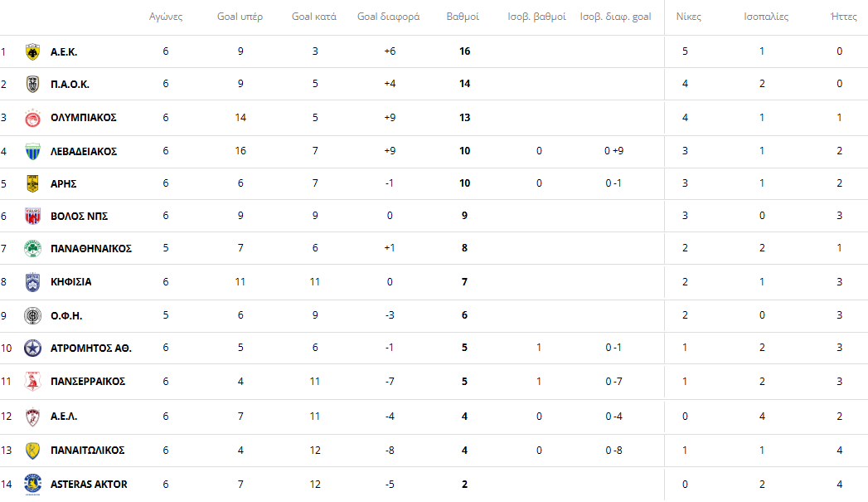Open the ΠΑΝΣΕΡΡΑΙΚΟΣ team link
Screen dimensions: 868x502
coord(88,382)
